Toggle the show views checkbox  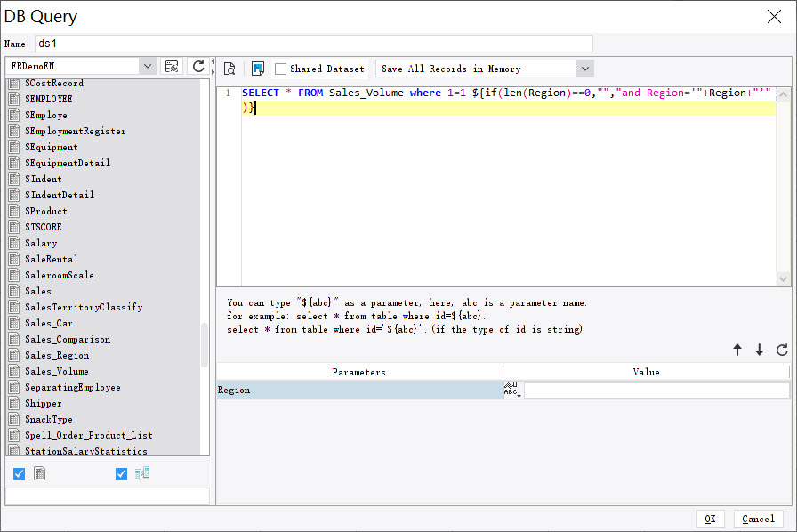[x=121, y=473]
